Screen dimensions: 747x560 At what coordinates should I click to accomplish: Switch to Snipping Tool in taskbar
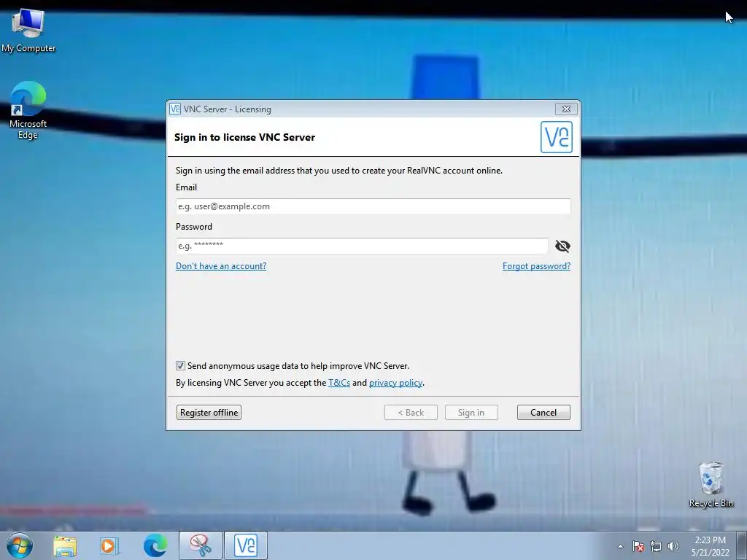(201, 545)
